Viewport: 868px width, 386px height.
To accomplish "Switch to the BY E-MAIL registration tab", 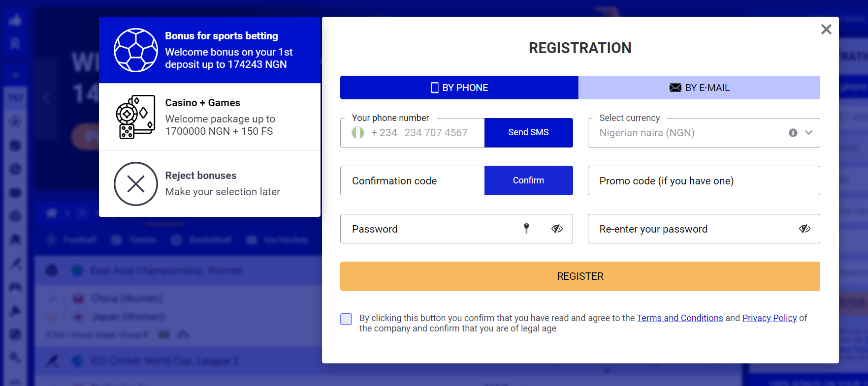I will [700, 88].
